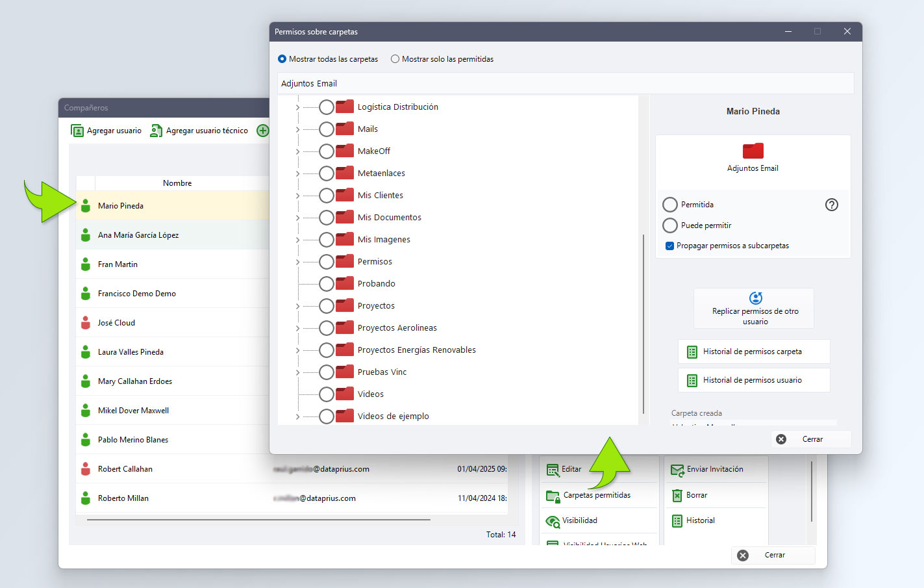This screenshot has width=924, height=588.
Task: Click the Proyectos folder icon
Action: tap(345, 305)
